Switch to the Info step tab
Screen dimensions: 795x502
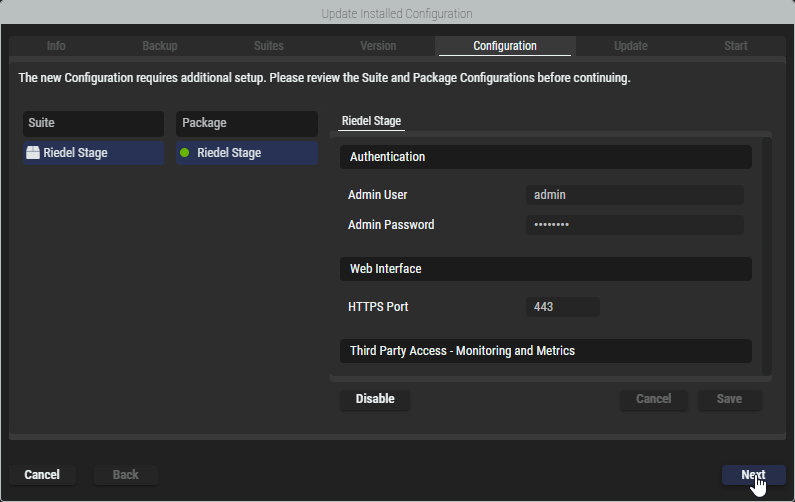(56, 46)
